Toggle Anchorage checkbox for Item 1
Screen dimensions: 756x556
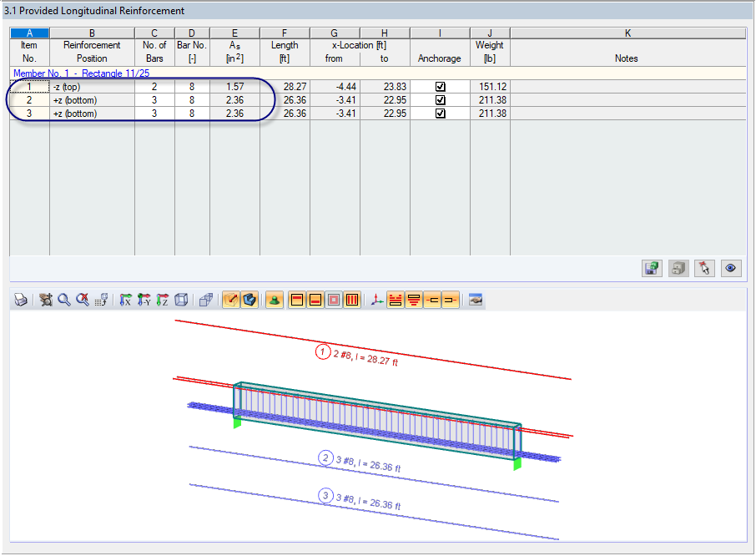(439, 86)
